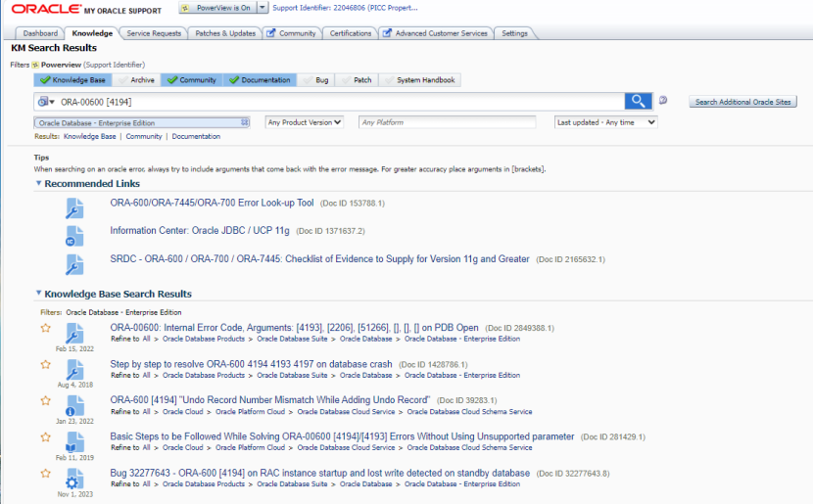Click document icon dated Feb 15, 2022
Image resolution: width=814 pixels, height=504 pixels.
pyautogui.click(x=74, y=334)
